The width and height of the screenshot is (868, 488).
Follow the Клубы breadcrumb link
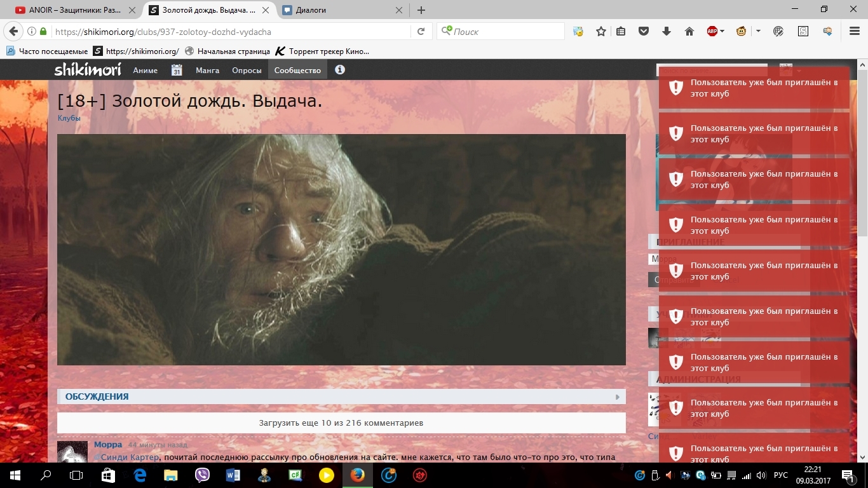[69, 118]
